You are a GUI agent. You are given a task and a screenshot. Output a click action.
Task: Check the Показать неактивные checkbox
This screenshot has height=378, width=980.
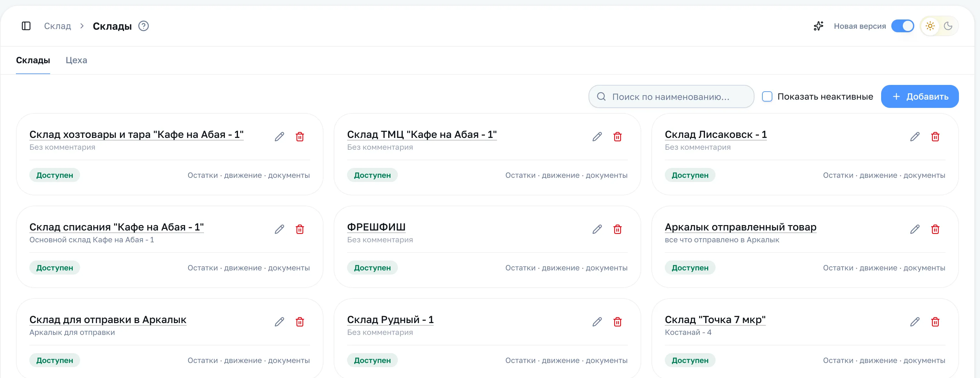[767, 96]
